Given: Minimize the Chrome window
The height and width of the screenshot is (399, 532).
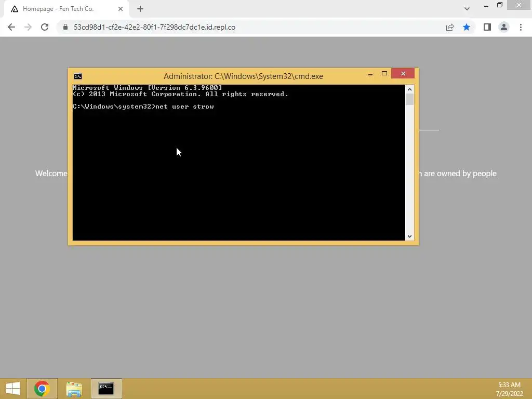Looking at the screenshot, I should pyautogui.click(x=486, y=5).
